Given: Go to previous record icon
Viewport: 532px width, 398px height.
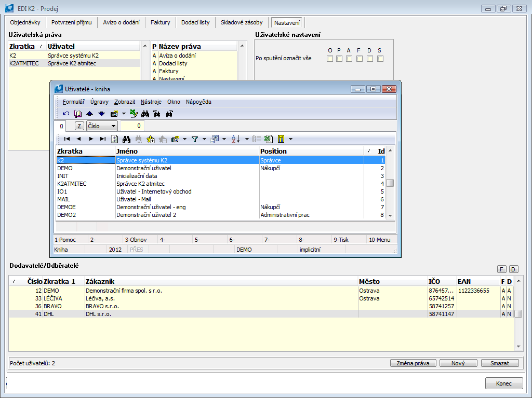Looking at the screenshot, I should 79,139.
